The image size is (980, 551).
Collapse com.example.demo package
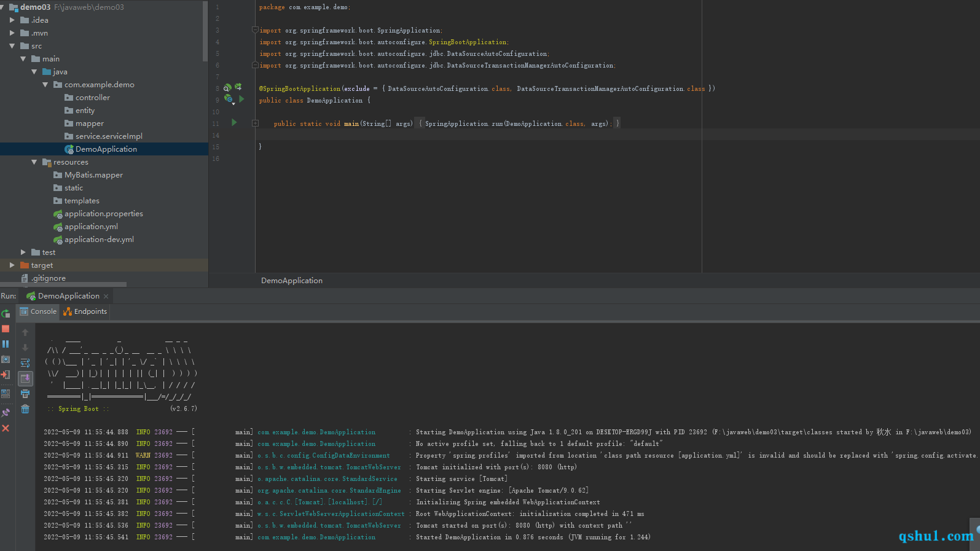coord(45,85)
